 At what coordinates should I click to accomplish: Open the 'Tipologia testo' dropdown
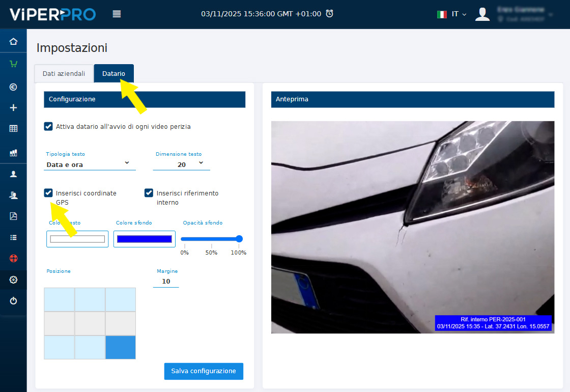(x=90, y=164)
